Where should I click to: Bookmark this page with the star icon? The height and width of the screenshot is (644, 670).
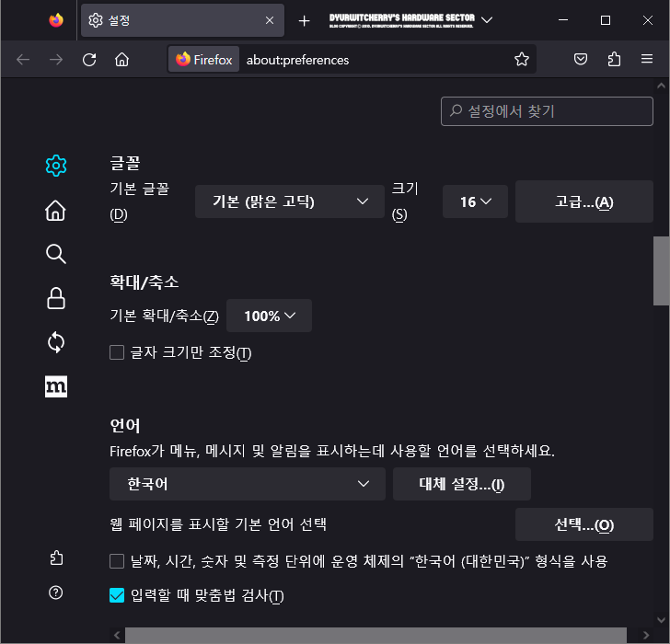click(x=522, y=59)
